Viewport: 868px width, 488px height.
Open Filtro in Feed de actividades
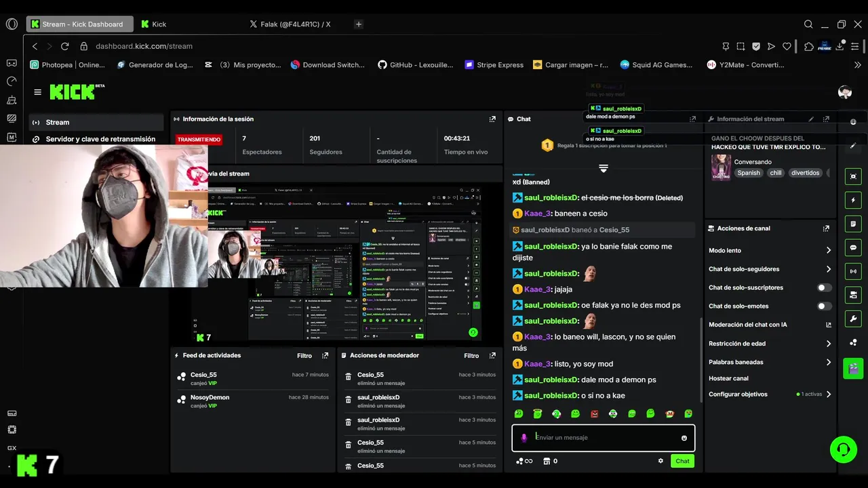(304, 356)
